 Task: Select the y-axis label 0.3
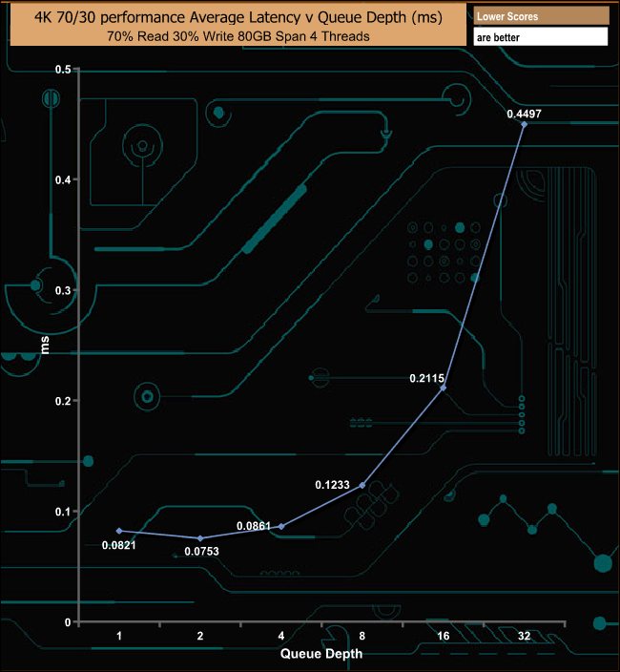tap(63, 290)
